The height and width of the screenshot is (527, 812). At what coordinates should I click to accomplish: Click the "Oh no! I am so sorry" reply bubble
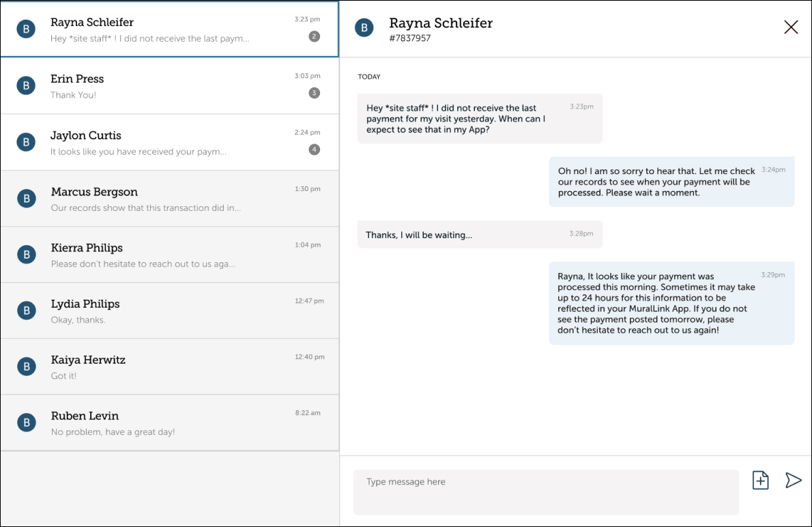[671, 182]
